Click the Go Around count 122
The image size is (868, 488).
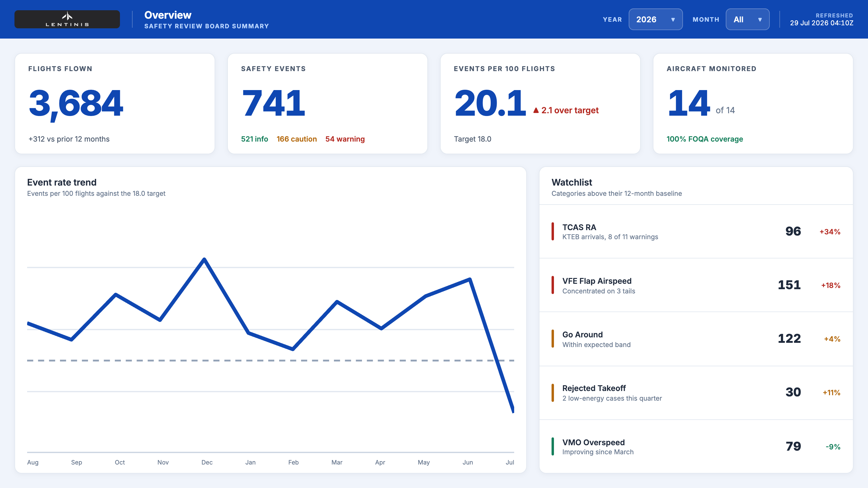tap(789, 339)
